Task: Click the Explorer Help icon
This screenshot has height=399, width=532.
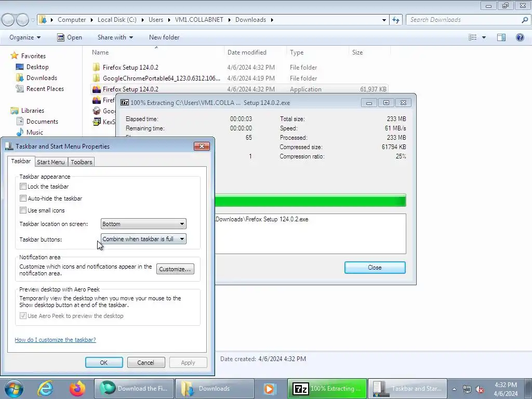Action: pyautogui.click(x=520, y=37)
